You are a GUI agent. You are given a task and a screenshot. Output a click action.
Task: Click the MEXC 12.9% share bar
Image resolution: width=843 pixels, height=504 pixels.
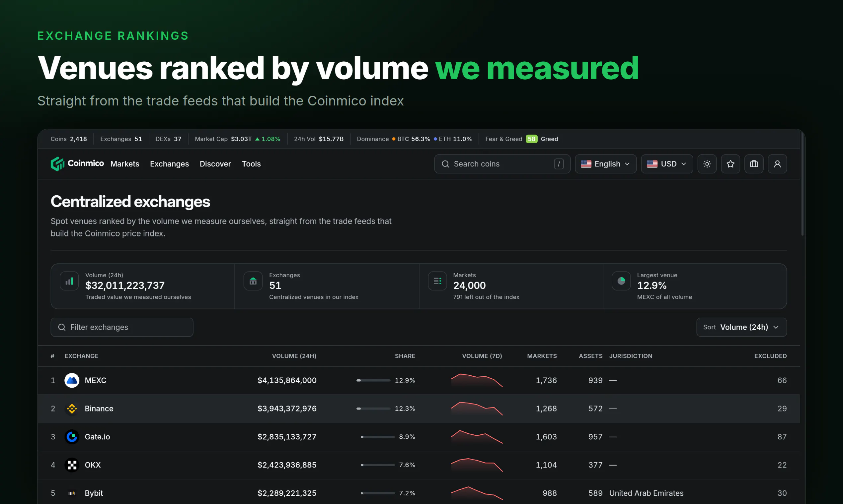(373, 380)
